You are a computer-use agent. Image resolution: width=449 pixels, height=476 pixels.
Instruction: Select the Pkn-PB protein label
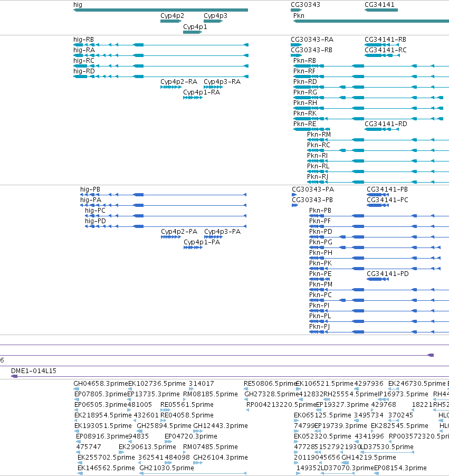pyautogui.click(x=320, y=211)
